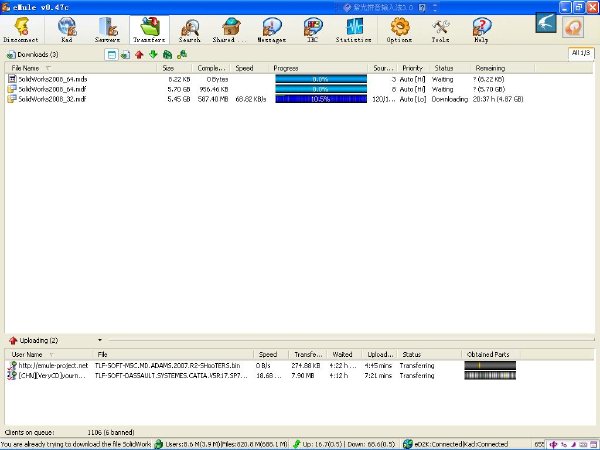
Task: Click obtained parts bar for emule-project.net user
Action: (490, 365)
